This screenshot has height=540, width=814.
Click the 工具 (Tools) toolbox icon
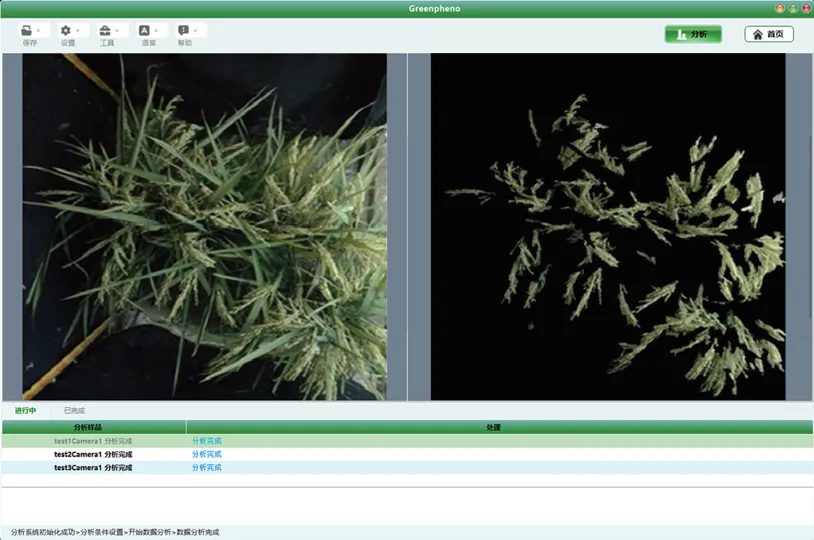(105, 31)
